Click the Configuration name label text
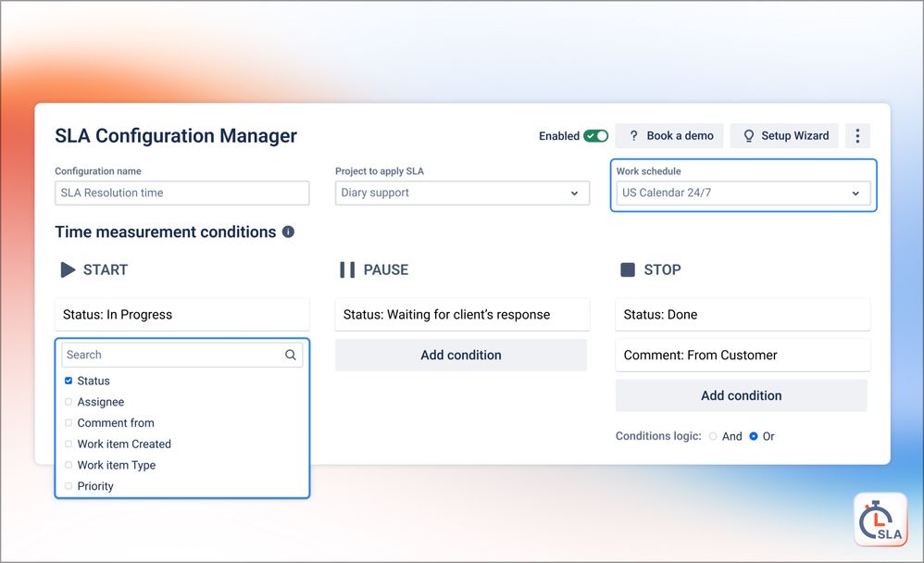The image size is (924, 563). pos(98,171)
